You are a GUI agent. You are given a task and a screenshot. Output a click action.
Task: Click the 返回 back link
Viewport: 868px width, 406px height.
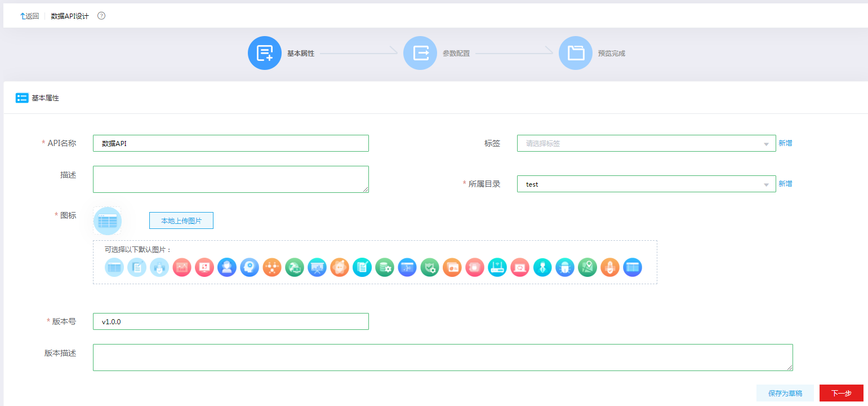tap(30, 16)
